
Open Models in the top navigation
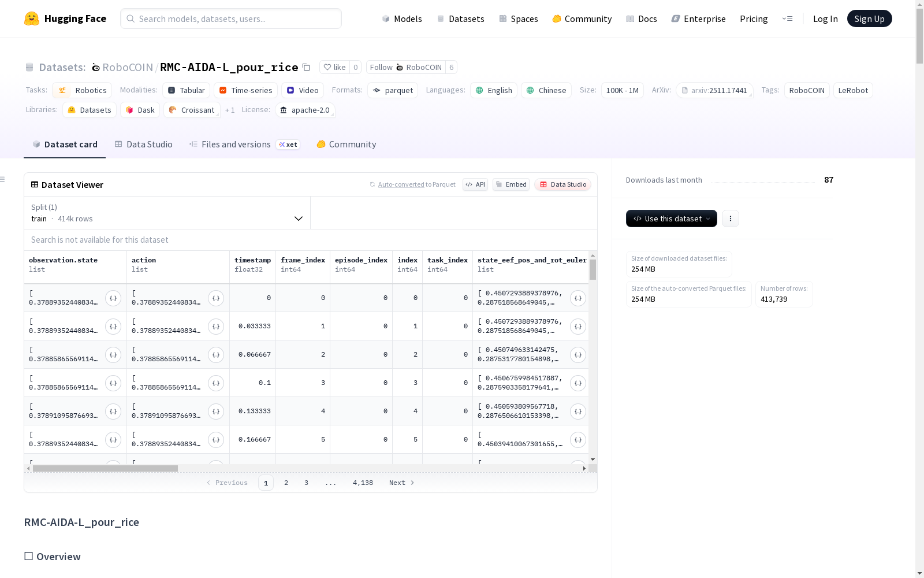coord(402,18)
